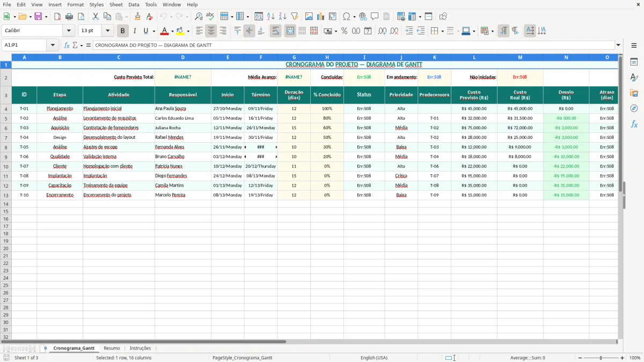This screenshot has width=644, height=362.
Task: Copy the selection to clipboard
Action: click(107, 17)
